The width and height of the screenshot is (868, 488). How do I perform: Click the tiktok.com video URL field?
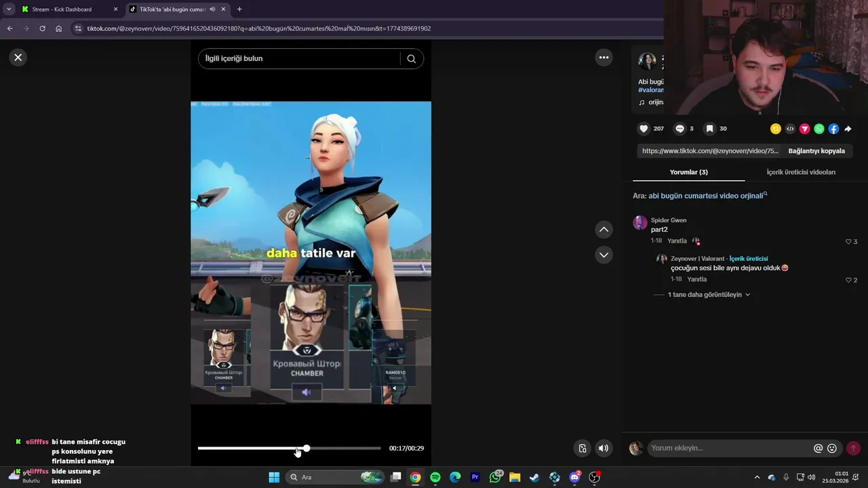pos(709,151)
